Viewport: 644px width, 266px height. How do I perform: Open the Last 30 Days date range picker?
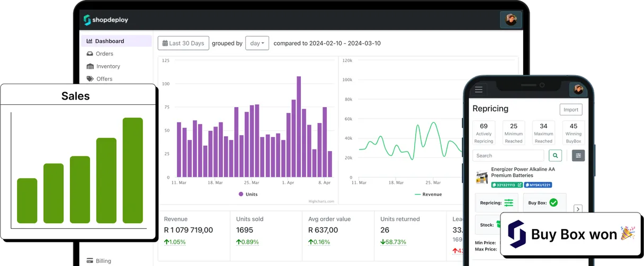[183, 43]
